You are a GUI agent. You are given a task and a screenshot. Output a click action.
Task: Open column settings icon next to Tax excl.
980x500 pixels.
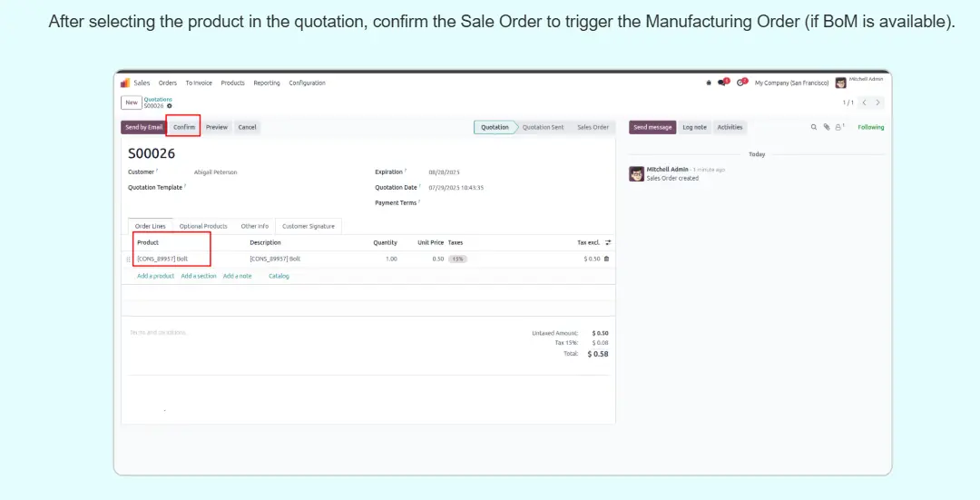point(608,242)
